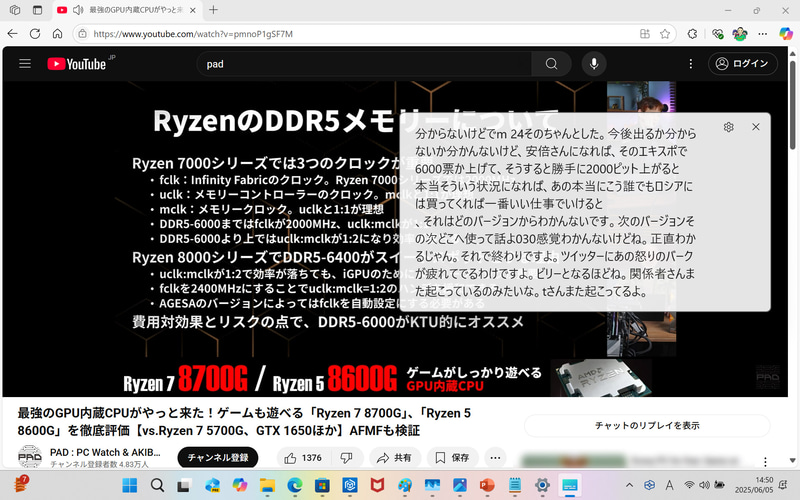Go to the YouTube home logo
The image size is (800, 500).
pyautogui.click(x=77, y=64)
